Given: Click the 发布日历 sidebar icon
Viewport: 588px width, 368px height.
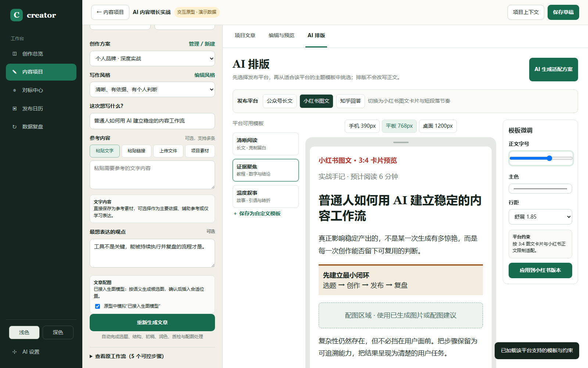Looking at the screenshot, I should (x=15, y=109).
